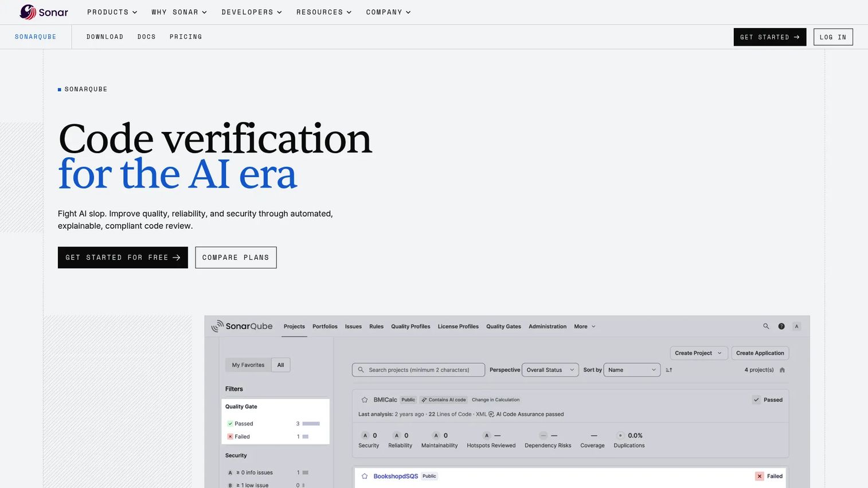The image size is (868, 488).
Task: Click the Reliability rating A badge
Action: tap(396, 435)
